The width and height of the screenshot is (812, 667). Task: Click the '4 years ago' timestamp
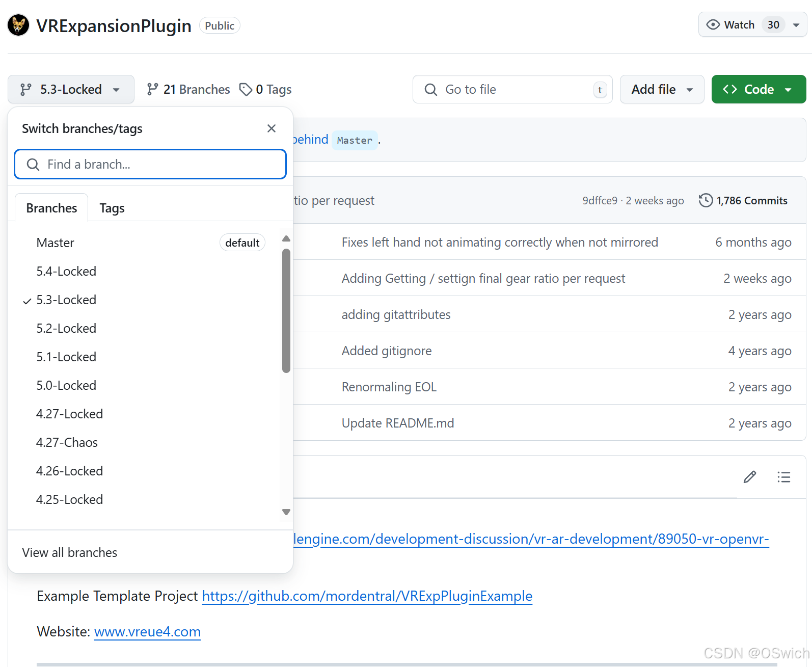760,351
